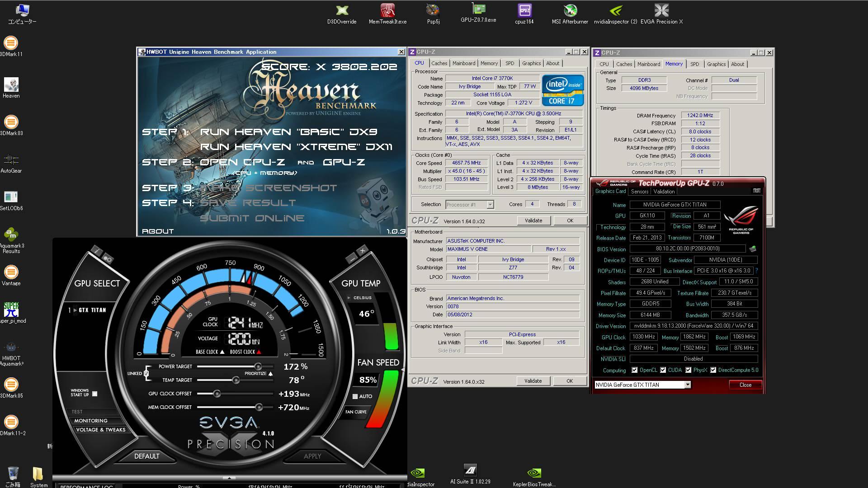Select the MSI Afterburner desktop icon

[570, 14]
